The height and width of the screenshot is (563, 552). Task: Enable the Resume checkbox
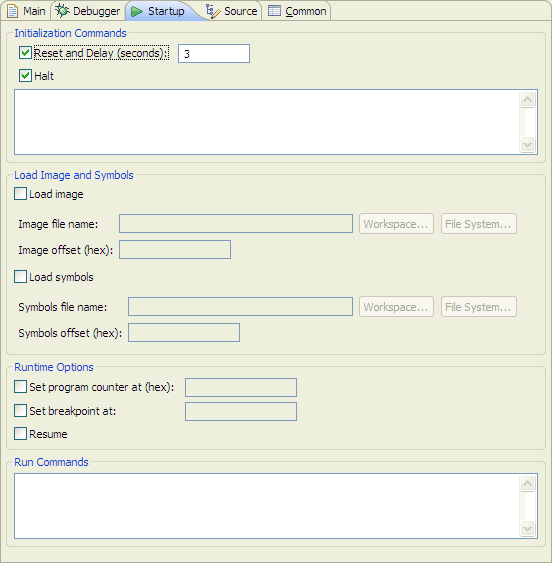pyautogui.click(x=20, y=434)
